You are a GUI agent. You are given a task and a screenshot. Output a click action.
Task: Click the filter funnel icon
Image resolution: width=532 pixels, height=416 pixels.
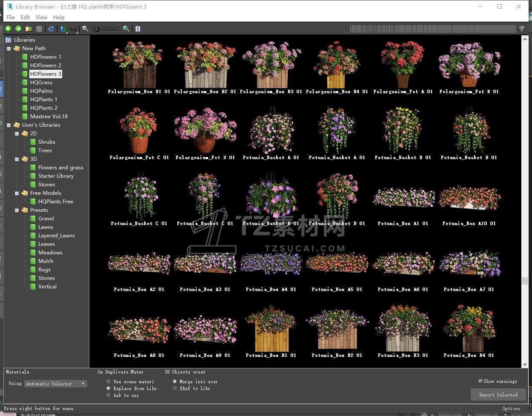pyautogui.click(x=522, y=28)
